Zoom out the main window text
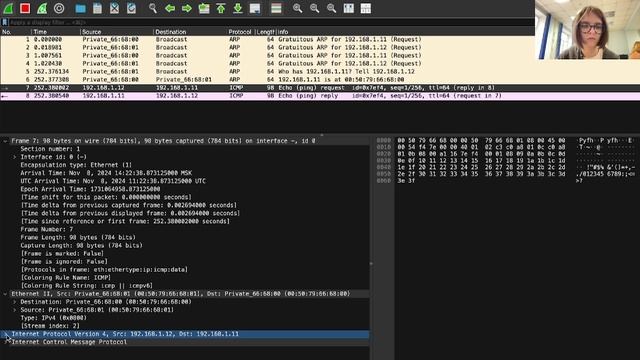This screenshot has height=360, width=640. click(315, 8)
